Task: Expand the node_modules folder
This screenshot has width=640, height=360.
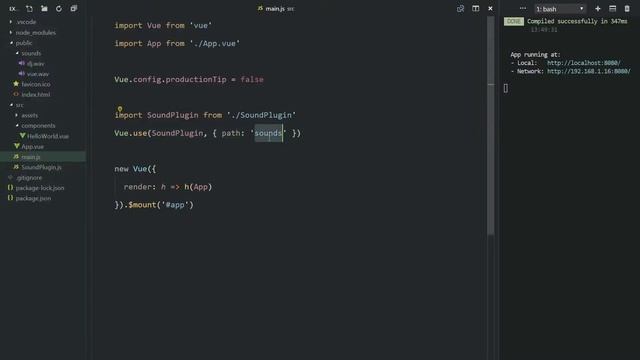Action: (x=36, y=33)
